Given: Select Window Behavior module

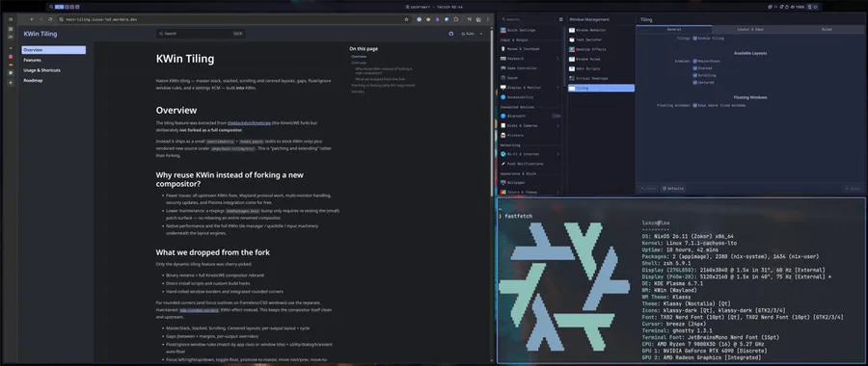Looking at the screenshot, I should pos(601,30).
